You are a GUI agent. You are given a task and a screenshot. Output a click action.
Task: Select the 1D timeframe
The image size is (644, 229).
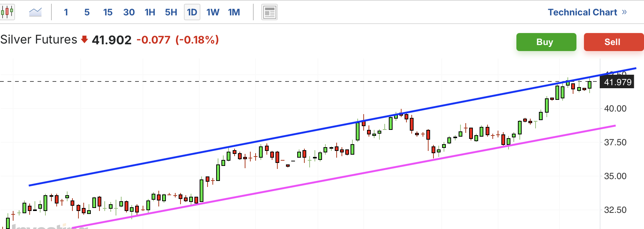pos(192,12)
